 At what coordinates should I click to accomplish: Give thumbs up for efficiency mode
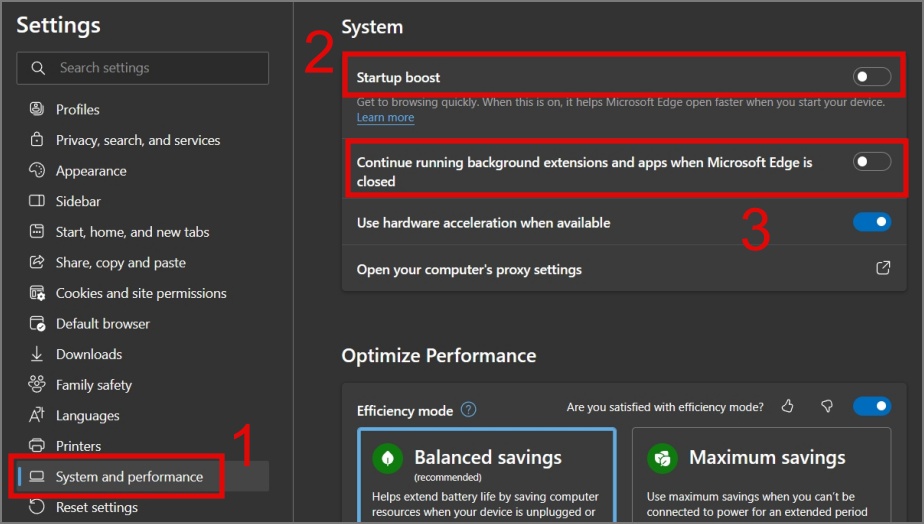coord(788,406)
